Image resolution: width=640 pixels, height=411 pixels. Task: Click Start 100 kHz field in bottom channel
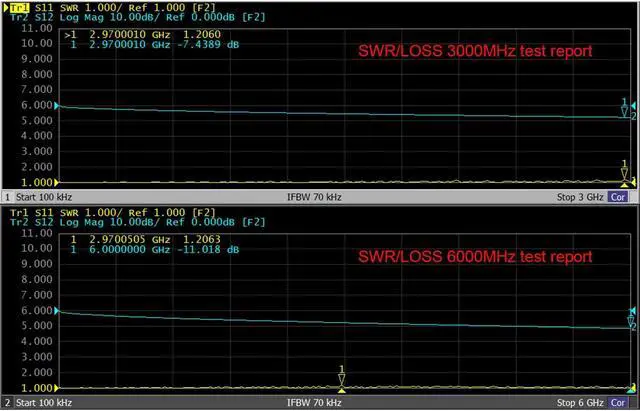click(48, 402)
